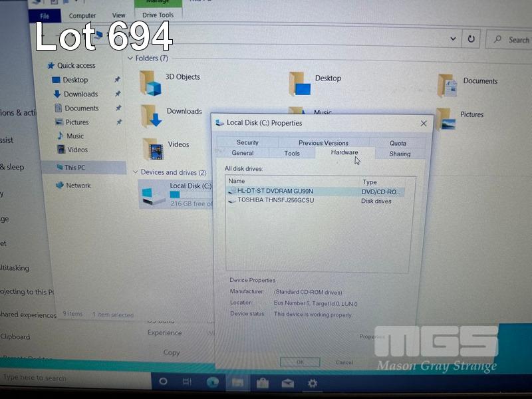Select TOSHIBA THNSFJ256GCSU disk drive entry
This screenshot has height=399, width=532.
pyautogui.click(x=275, y=200)
